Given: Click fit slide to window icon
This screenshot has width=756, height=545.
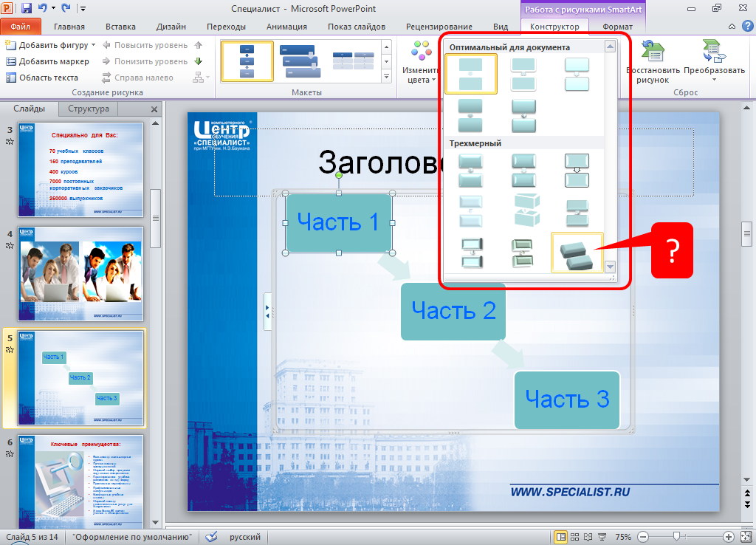Looking at the screenshot, I should point(746,537).
